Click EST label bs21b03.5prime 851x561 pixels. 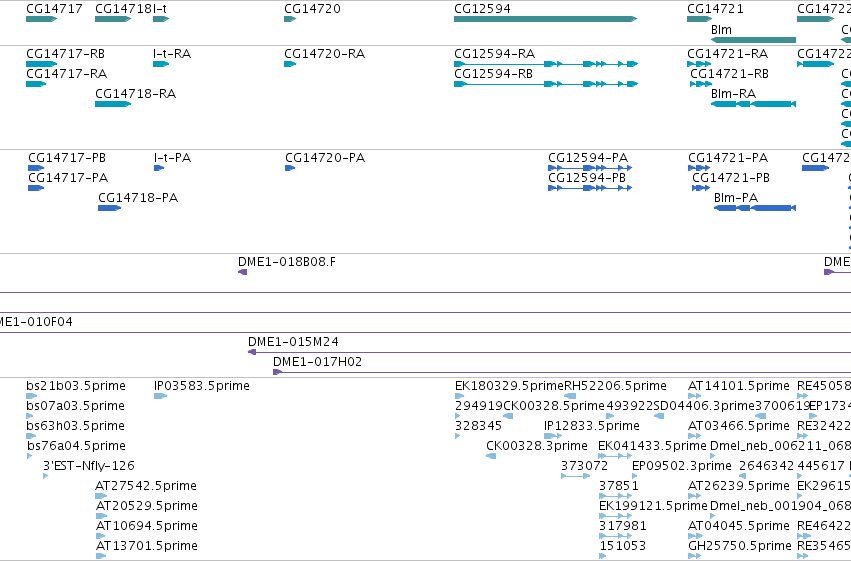pos(76,386)
